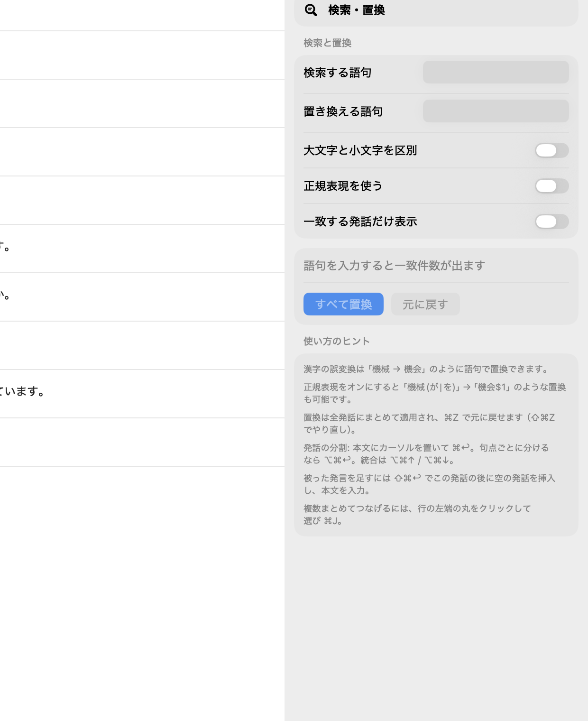588x721 pixels.
Task: Click the 検索する語句 input field
Action: coord(496,72)
